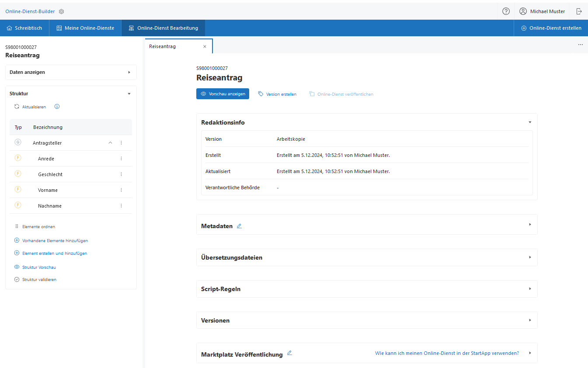Expand the Versionen section
The height and width of the screenshot is (368, 588).
click(530, 320)
